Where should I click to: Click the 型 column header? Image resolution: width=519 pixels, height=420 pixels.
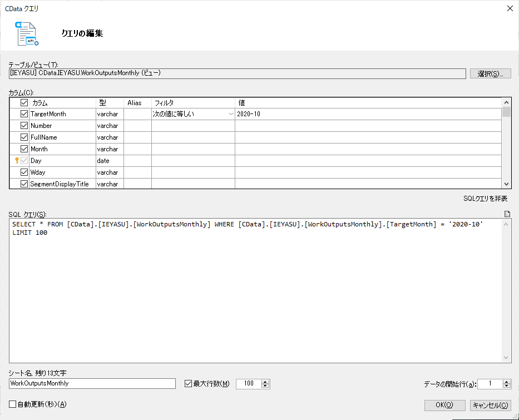110,103
